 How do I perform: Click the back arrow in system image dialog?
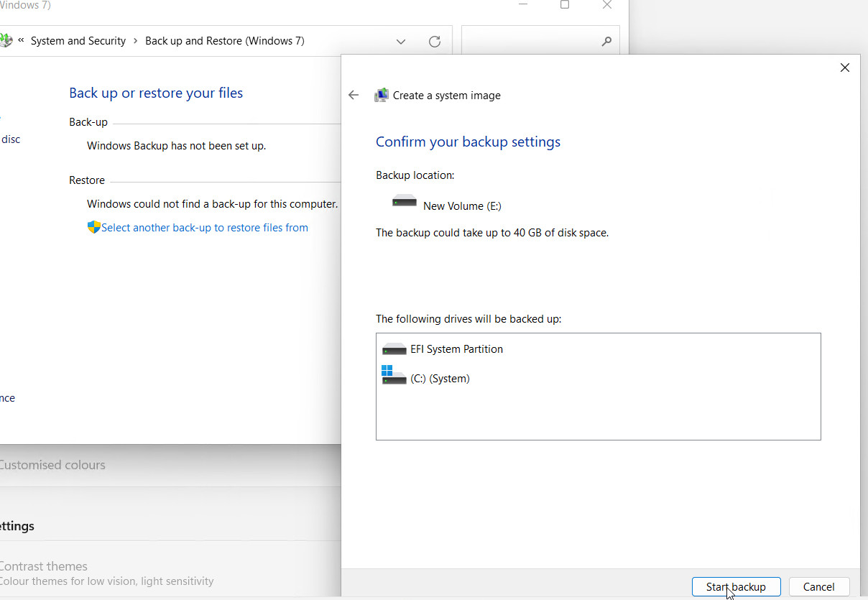(x=353, y=96)
